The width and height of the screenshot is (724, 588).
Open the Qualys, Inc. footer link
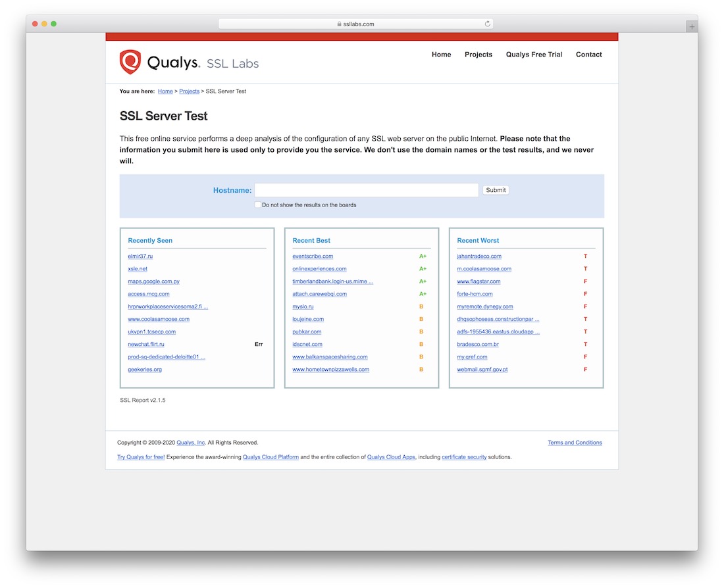191,443
